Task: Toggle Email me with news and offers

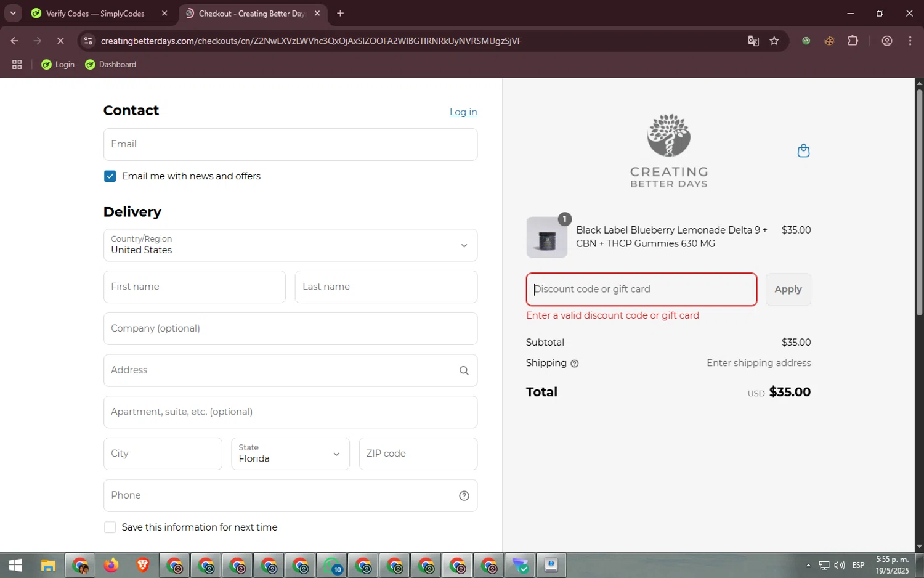Action: [110, 176]
